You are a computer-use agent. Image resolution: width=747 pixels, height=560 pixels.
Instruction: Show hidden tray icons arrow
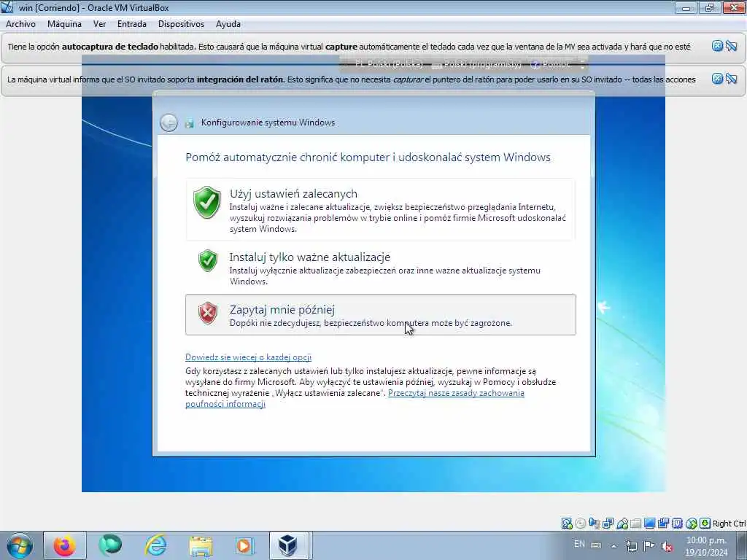(614, 546)
